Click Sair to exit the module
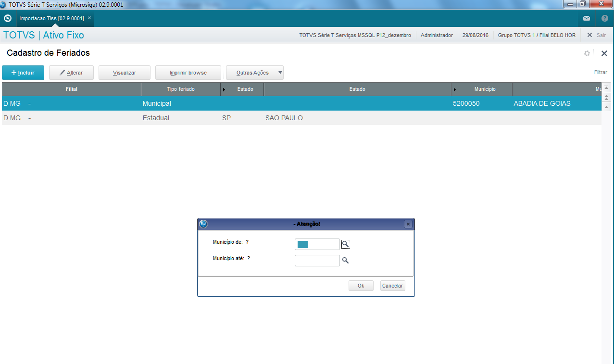The height and width of the screenshot is (364, 614). pyautogui.click(x=596, y=35)
